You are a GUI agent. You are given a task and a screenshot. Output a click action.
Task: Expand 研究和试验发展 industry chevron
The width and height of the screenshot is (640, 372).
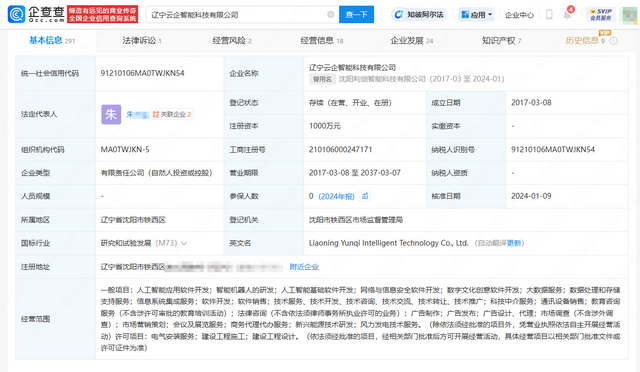coord(184,243)
